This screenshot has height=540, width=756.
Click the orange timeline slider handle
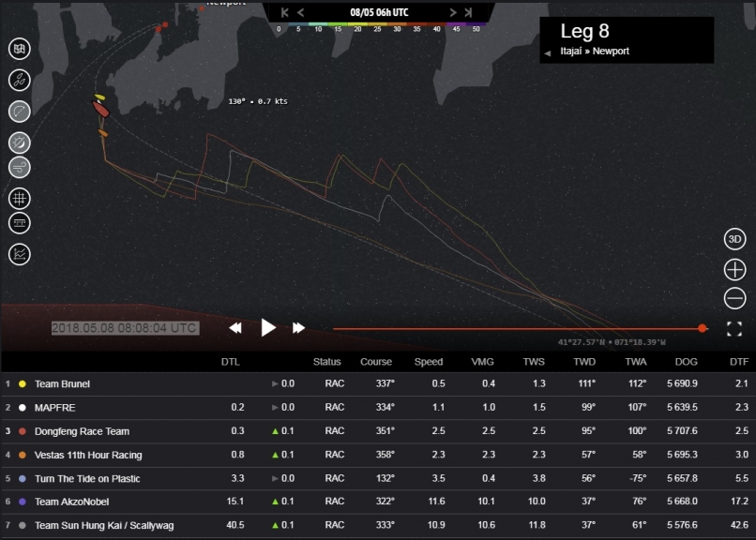click(x=702, y=328)
